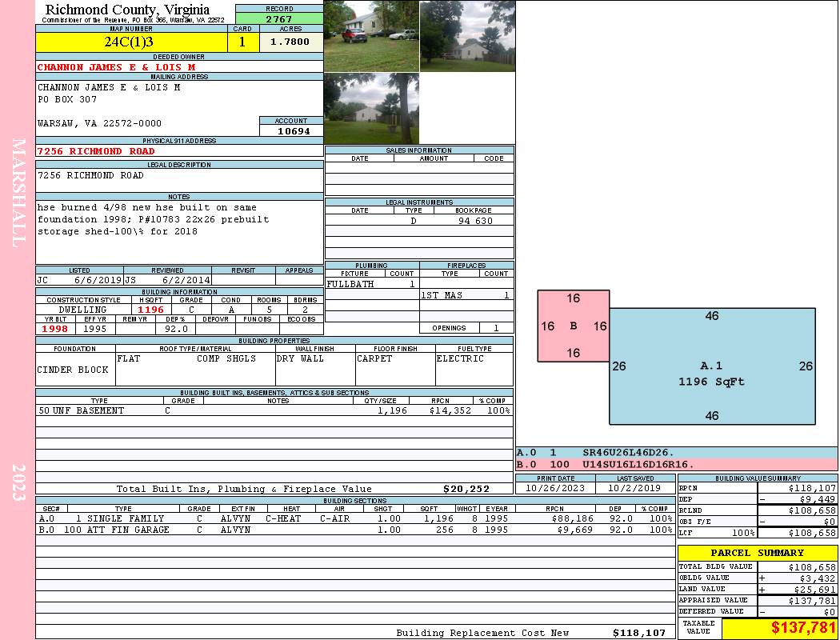Click the record number 2767 field

[x=279, y=19]
